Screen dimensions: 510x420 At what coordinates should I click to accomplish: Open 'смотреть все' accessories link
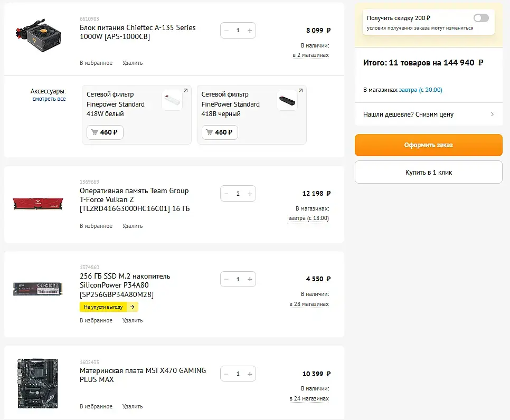[49, 99]
